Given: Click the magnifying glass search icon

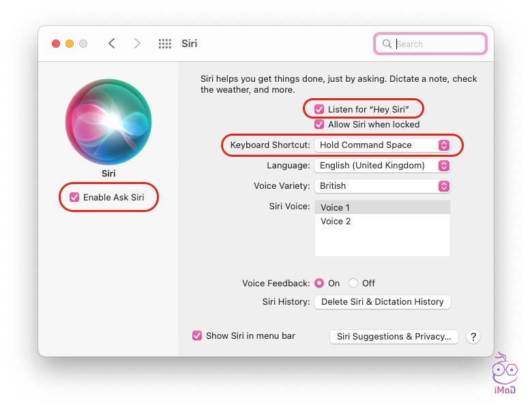Looking at the screenshot, I should click(387, 44).
